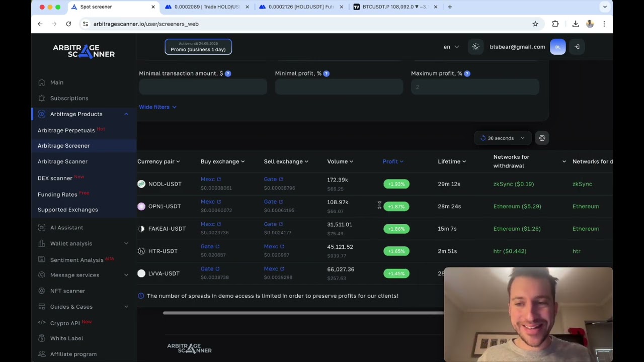
Task: Click the White Label sidebar icon
Action: tap(42, 338)
